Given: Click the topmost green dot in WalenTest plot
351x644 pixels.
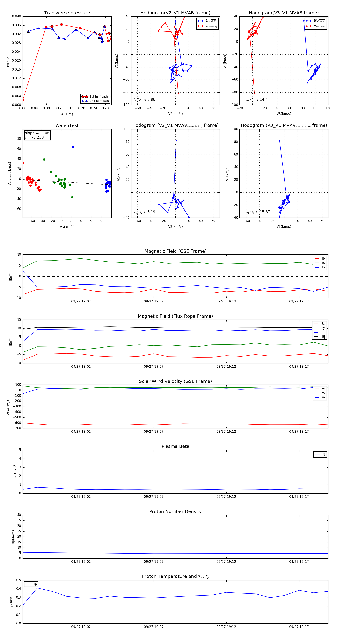Looking at the screenshot, I should pos(44,159).
